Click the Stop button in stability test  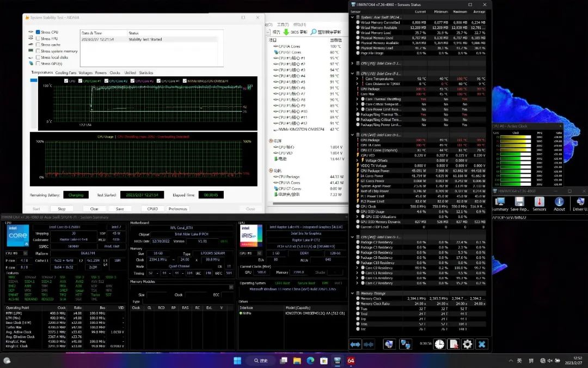[62, 209]
